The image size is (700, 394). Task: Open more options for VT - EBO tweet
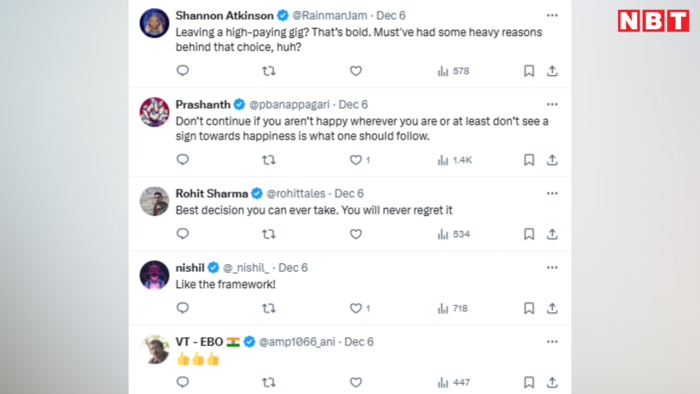tap(552, 342)
